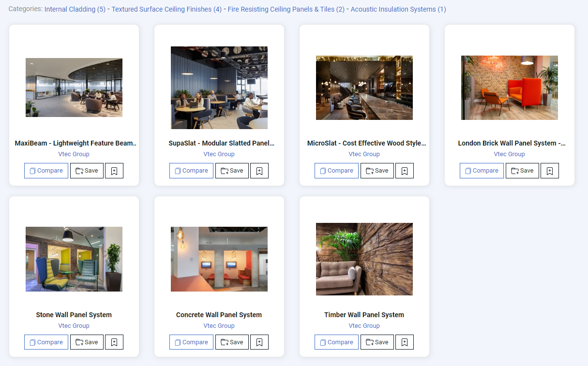Add Stone Wall Panel System to compare
Screen dimensions: 588x366
point(46,342)
